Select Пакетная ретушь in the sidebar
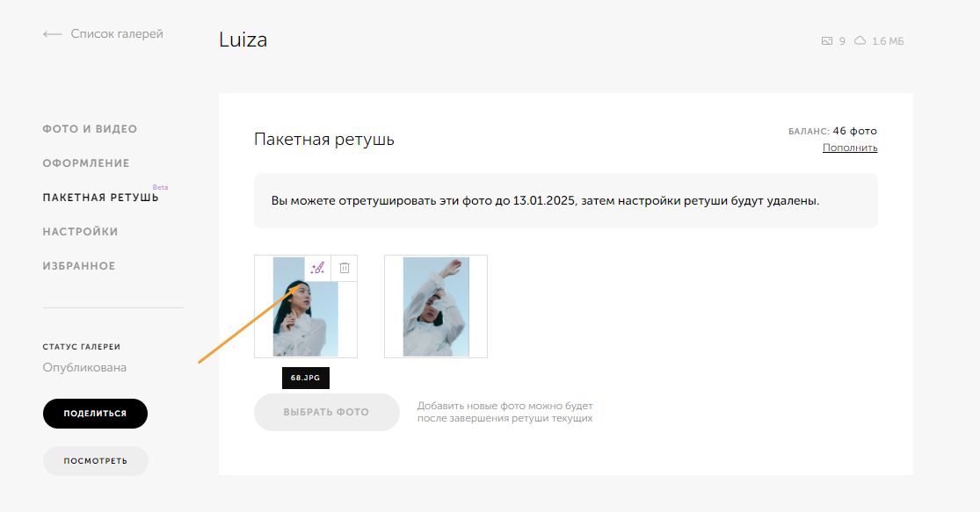The height and width of the screenshot is (512, 980). point(100,198)
